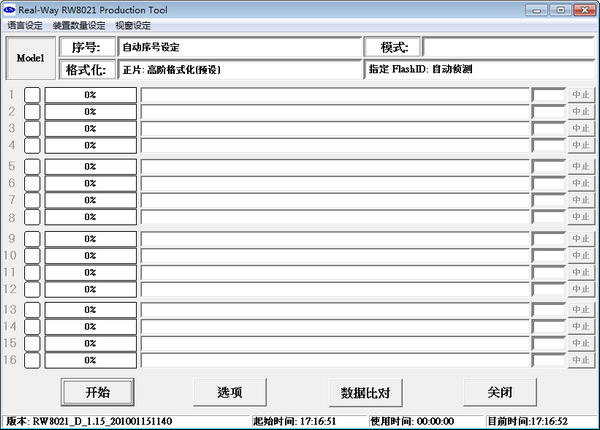
Task: Click the application icon in title bar
Action: click(9, 10)
